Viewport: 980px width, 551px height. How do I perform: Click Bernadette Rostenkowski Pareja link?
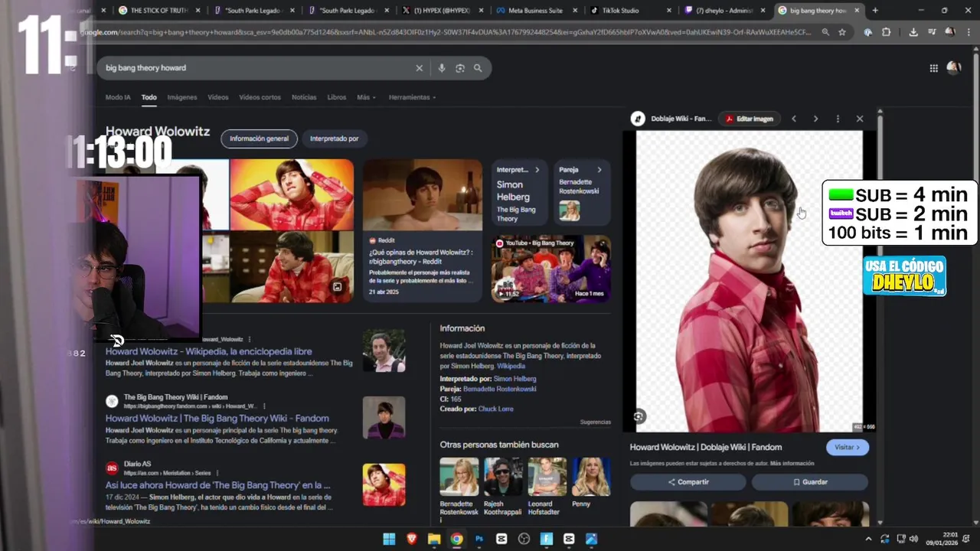(x=500, y=389)
